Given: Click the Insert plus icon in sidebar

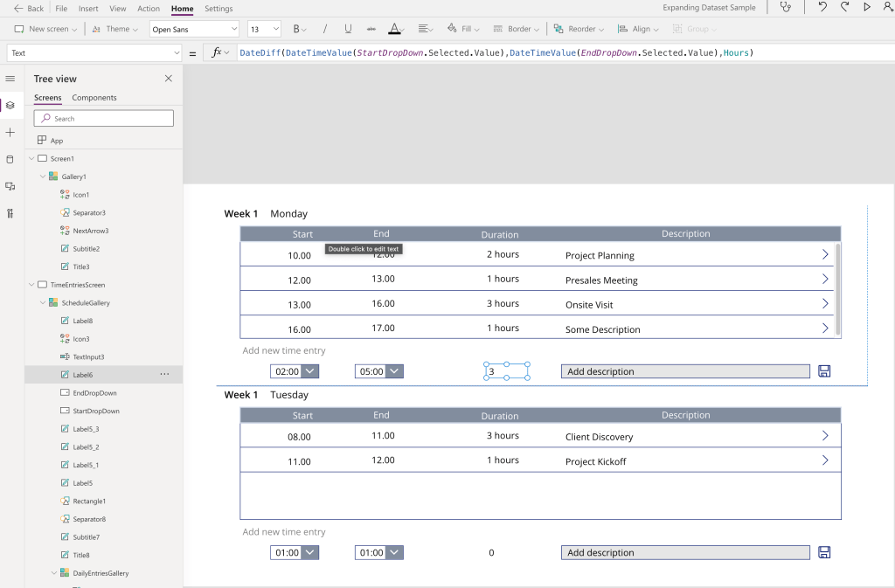Looking at the screenshot, I should 10,133.
